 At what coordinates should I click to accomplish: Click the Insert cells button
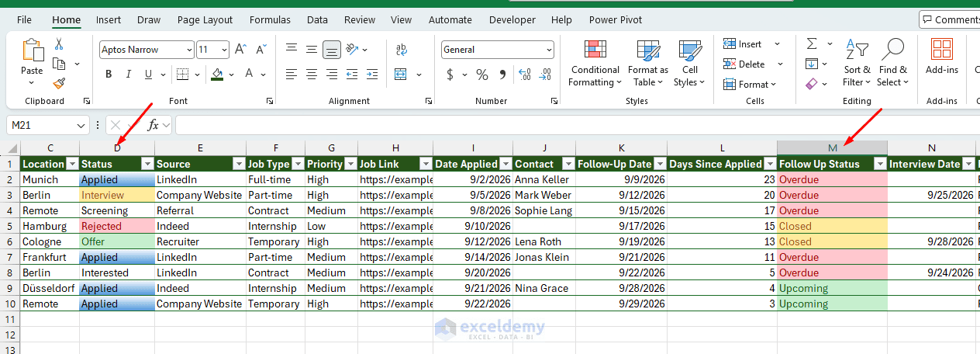(x=743, y=44)
